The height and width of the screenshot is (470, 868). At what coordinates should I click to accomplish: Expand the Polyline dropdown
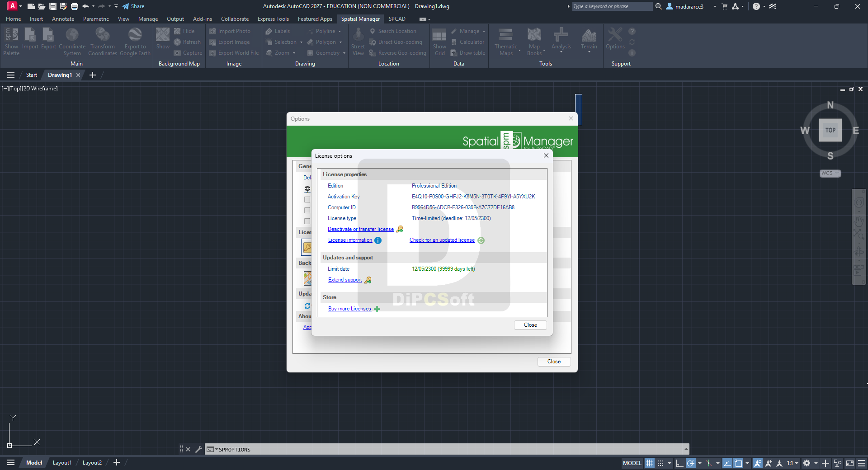(x=340, y=32)
